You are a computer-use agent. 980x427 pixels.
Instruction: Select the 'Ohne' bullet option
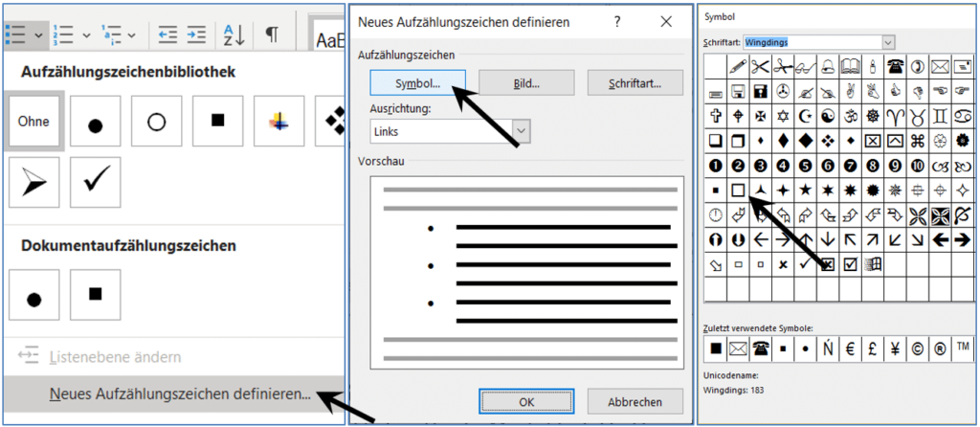click(x=33, y=121)
